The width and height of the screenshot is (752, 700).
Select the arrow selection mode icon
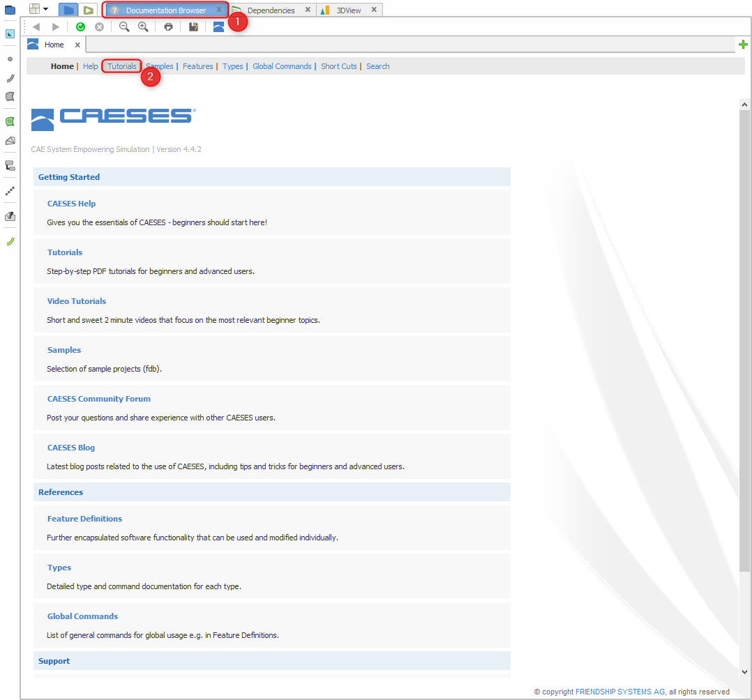(10, 34)
